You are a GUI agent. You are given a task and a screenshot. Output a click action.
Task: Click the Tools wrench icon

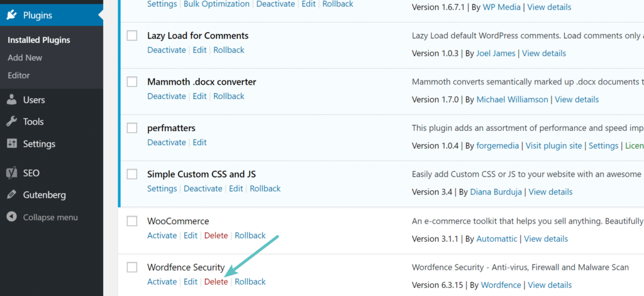(11, 122)
